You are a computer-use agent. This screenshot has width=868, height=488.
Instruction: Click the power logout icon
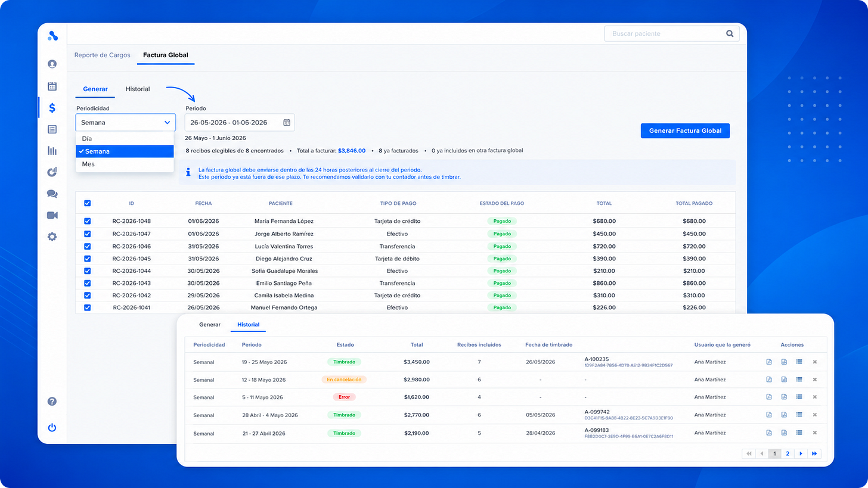(52, 427)
